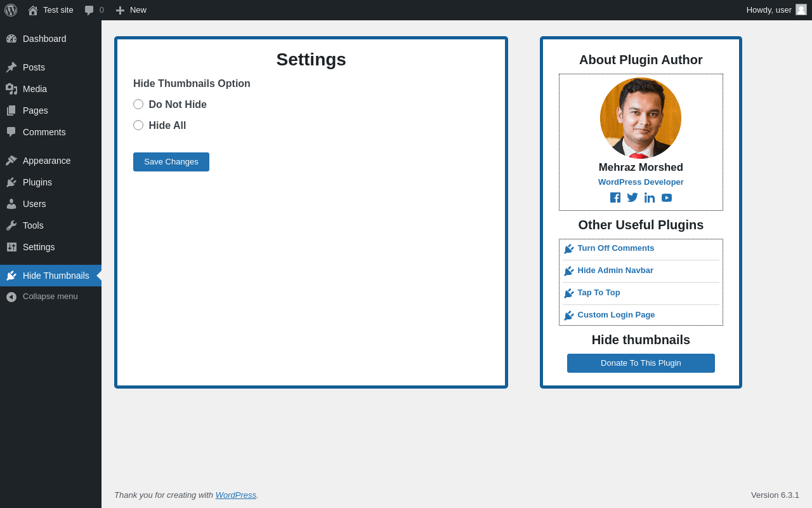Open the New content menu in admin bar
Image resolution: width=812 pixels, height=508 pixels.
click(x=131, y=10)
